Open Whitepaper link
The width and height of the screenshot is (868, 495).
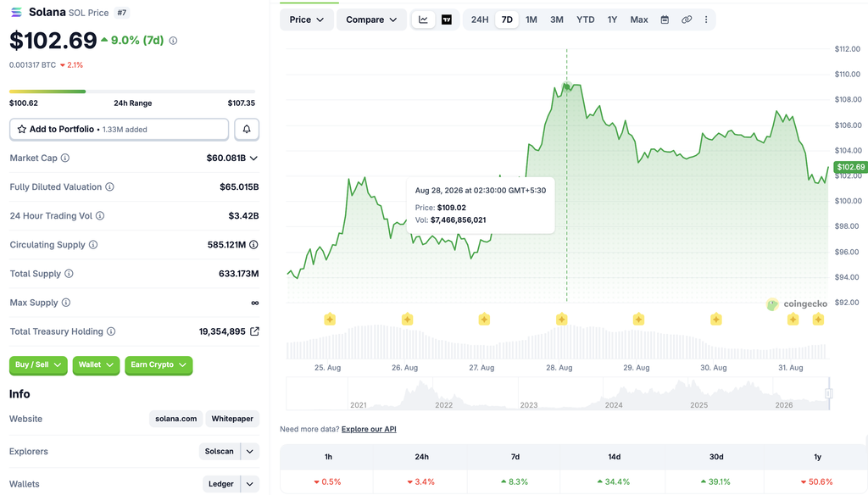click(x=232, y=419)
